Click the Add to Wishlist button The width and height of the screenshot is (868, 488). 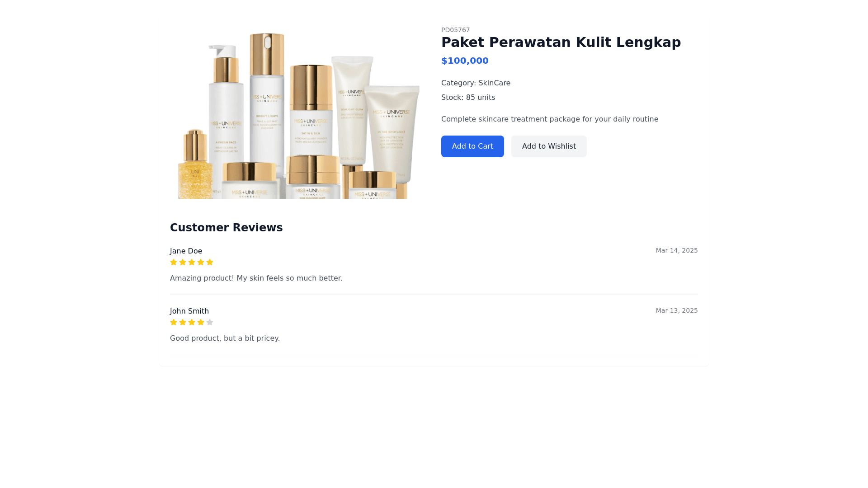[549, 146]
